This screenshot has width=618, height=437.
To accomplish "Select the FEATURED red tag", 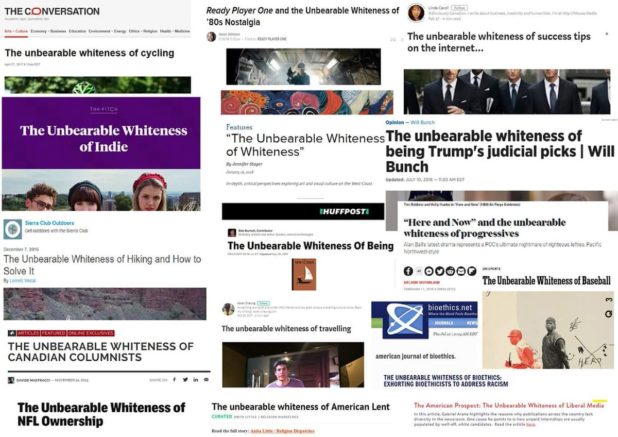I will (54, 333).
